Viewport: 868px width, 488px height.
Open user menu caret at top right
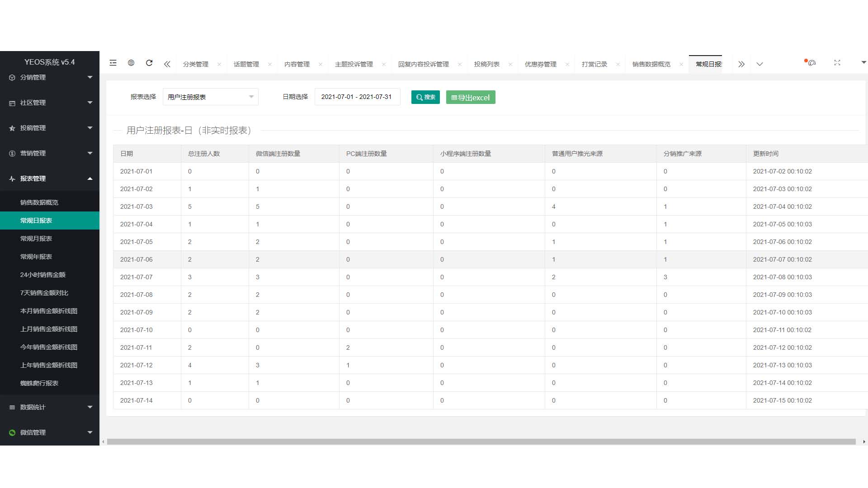863,62
